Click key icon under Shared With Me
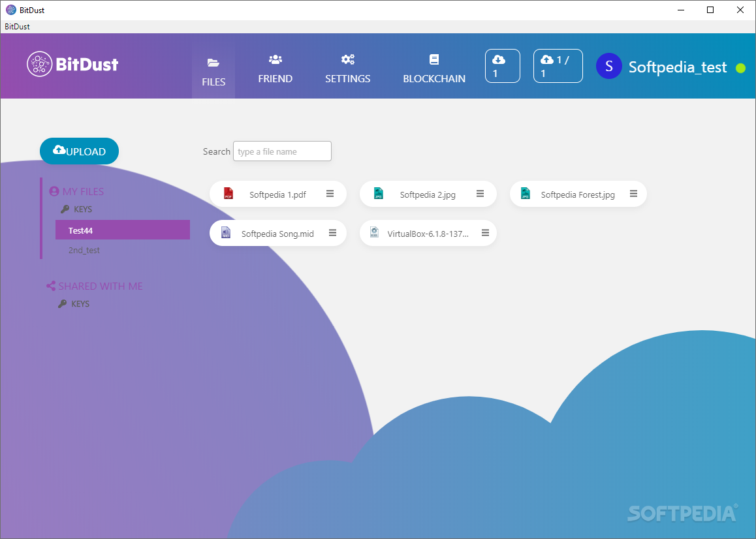This screenshot has height=539, width=756. tap(62, 303)
